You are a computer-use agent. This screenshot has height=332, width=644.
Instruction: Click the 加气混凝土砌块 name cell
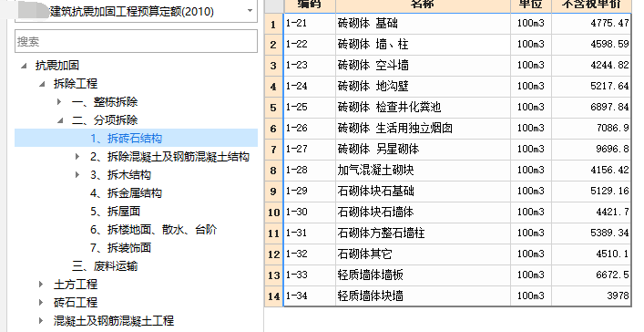tap(423, 171)
